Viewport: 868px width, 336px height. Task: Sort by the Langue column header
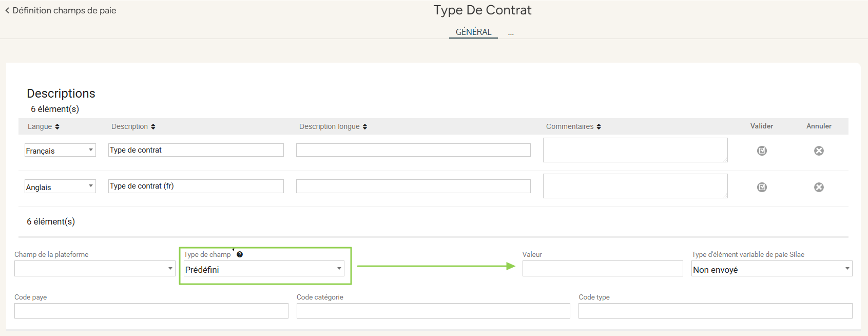(x=44, y=126)
